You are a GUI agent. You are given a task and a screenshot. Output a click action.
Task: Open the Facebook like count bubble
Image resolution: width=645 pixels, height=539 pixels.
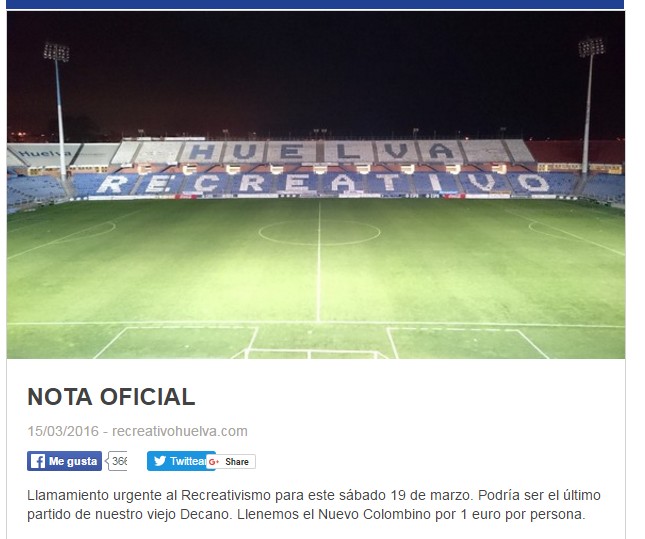pyautogui.click(x=117, y=461)
